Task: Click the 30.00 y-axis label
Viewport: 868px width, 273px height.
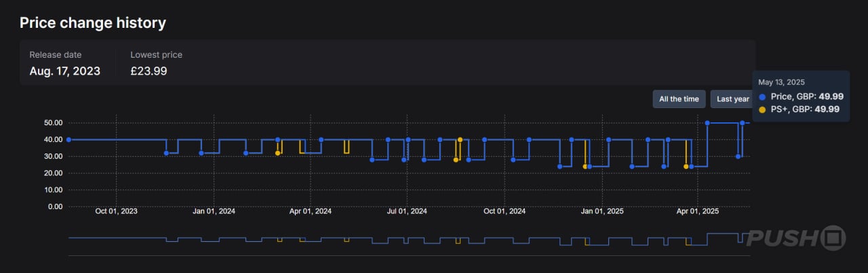Action: tap(53, 156)
